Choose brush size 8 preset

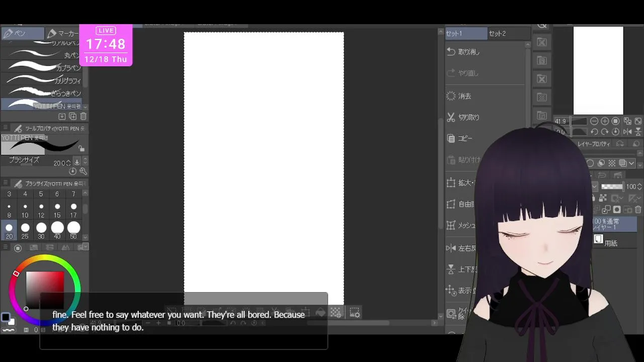click(x=9, y=210)
